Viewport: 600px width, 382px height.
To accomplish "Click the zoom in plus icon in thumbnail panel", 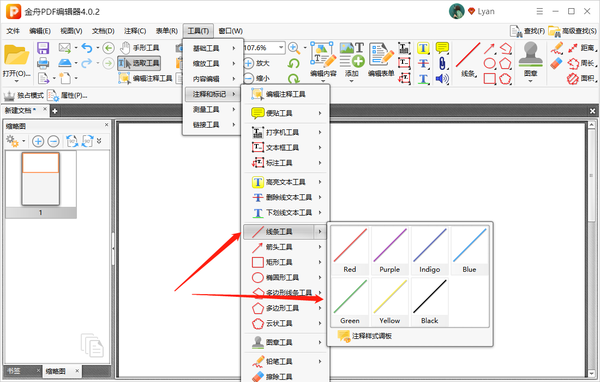I will tap(38, 141).
